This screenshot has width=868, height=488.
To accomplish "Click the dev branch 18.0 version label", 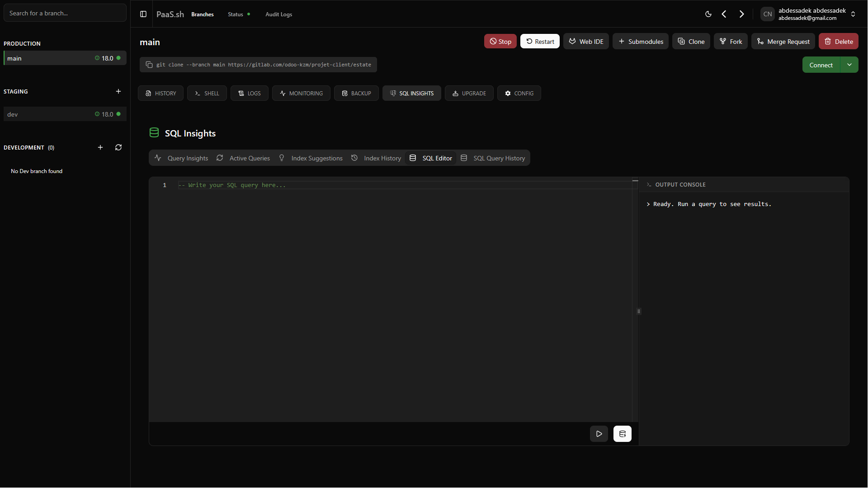I will click(x=108, y=114).
